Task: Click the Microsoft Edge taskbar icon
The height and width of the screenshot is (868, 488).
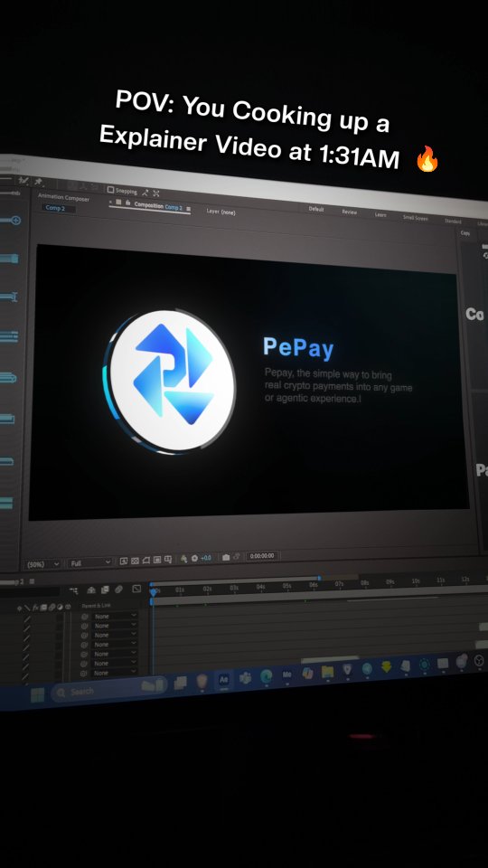Action: pyautogui.click(x=267, y=676)
